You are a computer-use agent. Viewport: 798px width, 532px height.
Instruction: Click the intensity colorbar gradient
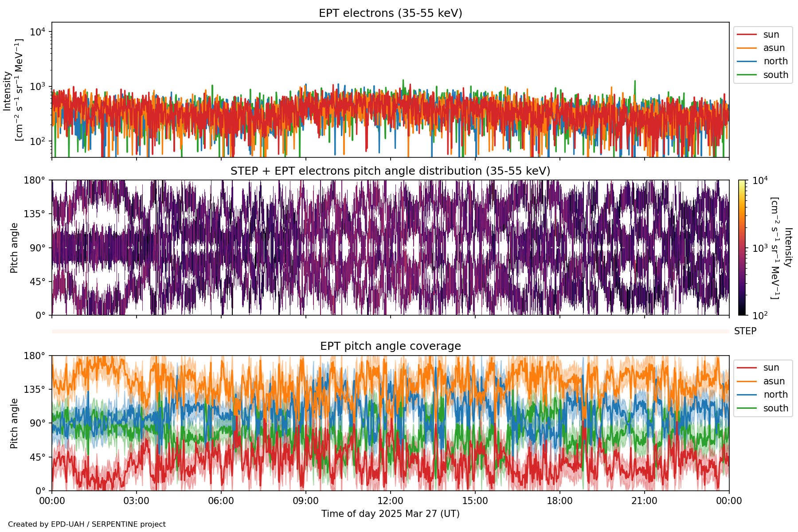click(x=742, y=247)
